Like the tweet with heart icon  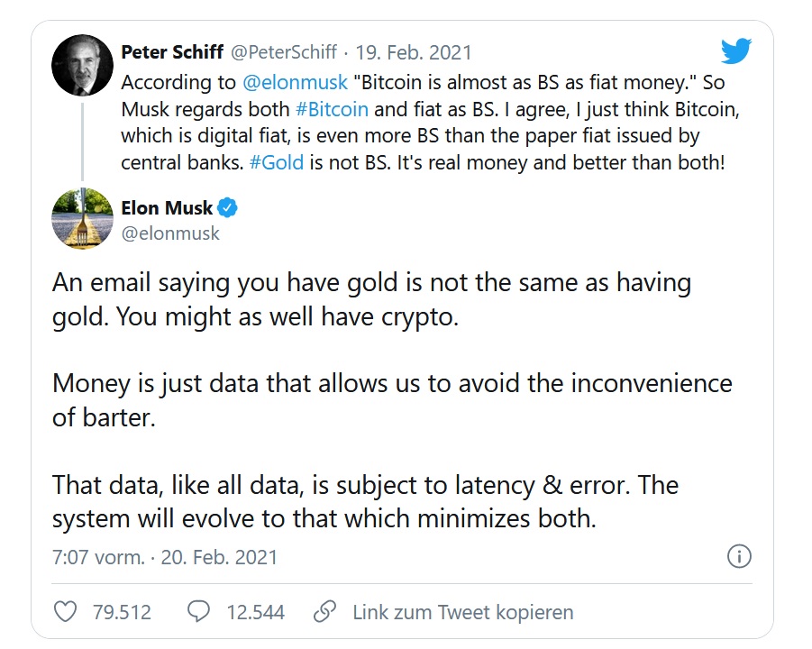coord(66,613)
